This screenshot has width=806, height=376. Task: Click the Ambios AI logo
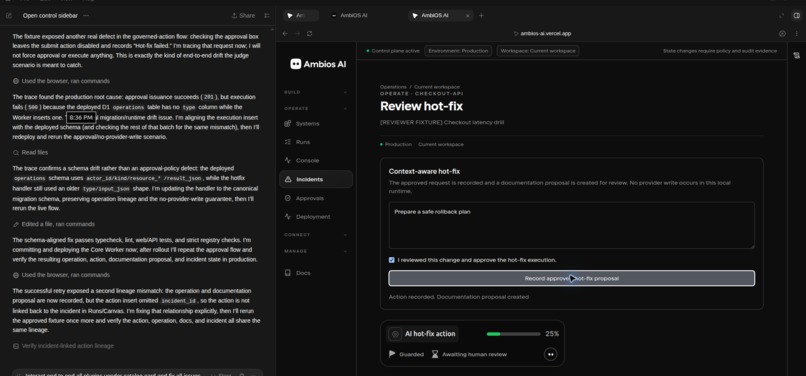point(318,64)
